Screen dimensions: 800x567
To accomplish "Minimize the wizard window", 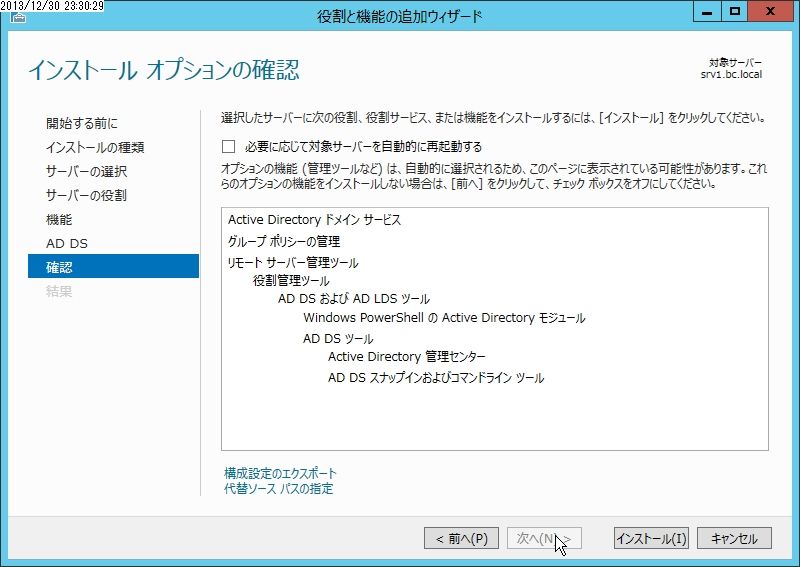I will pyautogui.click(x=707, y=11).
